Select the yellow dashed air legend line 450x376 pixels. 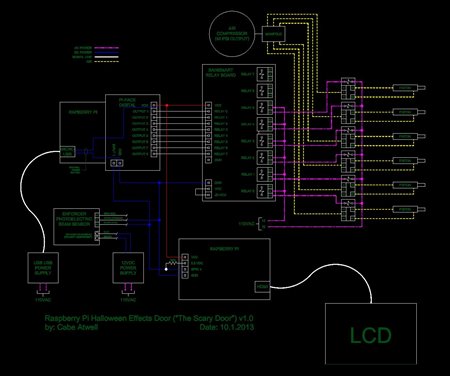pyautogui.click(x=106, y=61)
